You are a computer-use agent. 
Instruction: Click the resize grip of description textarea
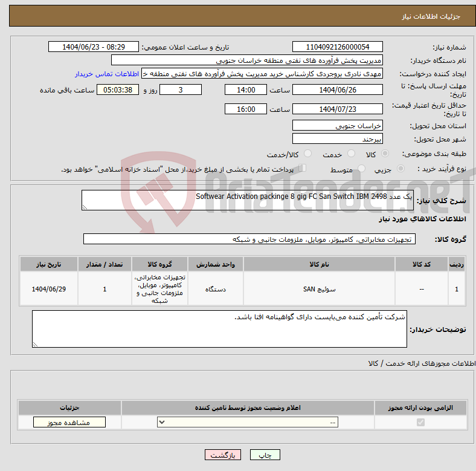[x=85, y=207]
